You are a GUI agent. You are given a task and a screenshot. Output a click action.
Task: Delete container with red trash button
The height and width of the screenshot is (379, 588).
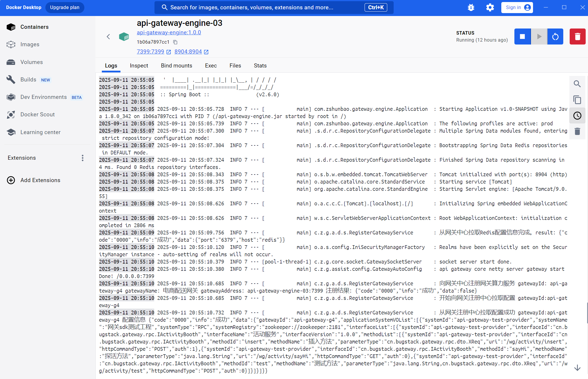[x=577, y=37]
